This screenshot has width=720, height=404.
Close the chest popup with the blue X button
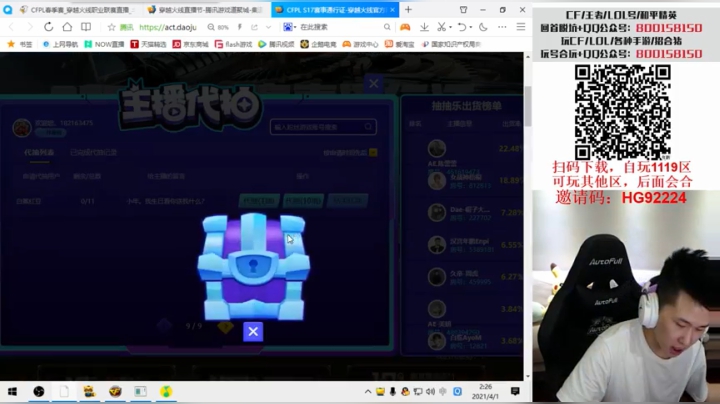tap(253, 331)
